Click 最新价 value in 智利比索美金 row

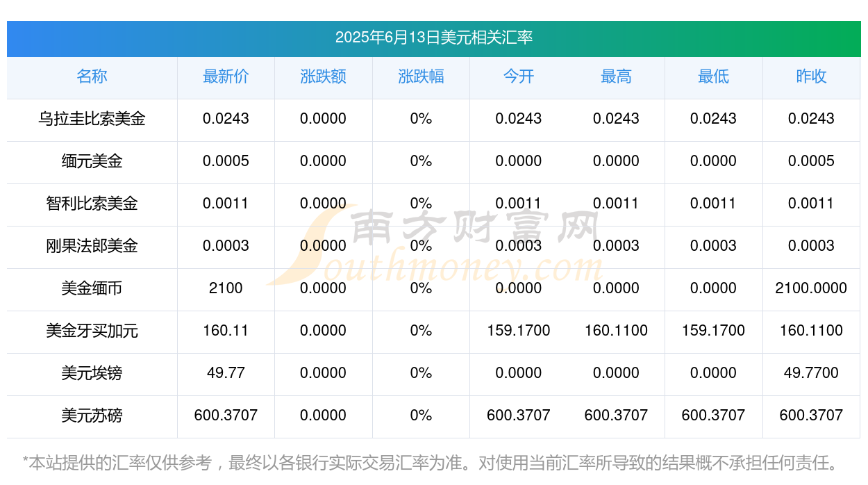pos(226,204)
